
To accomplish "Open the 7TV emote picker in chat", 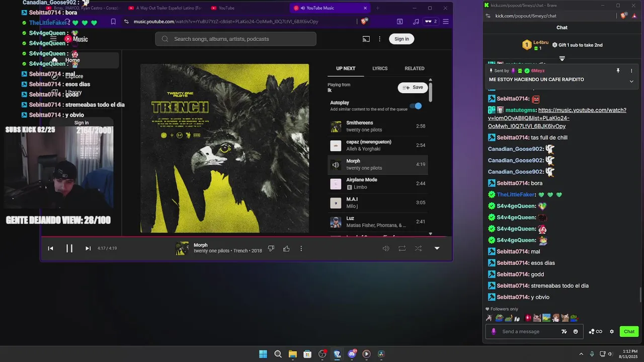I will [x=564, y=331].
